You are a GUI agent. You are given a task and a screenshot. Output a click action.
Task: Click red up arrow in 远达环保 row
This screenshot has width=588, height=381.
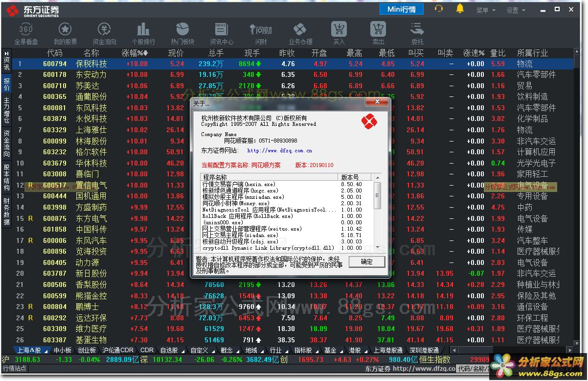coord(258,317)
